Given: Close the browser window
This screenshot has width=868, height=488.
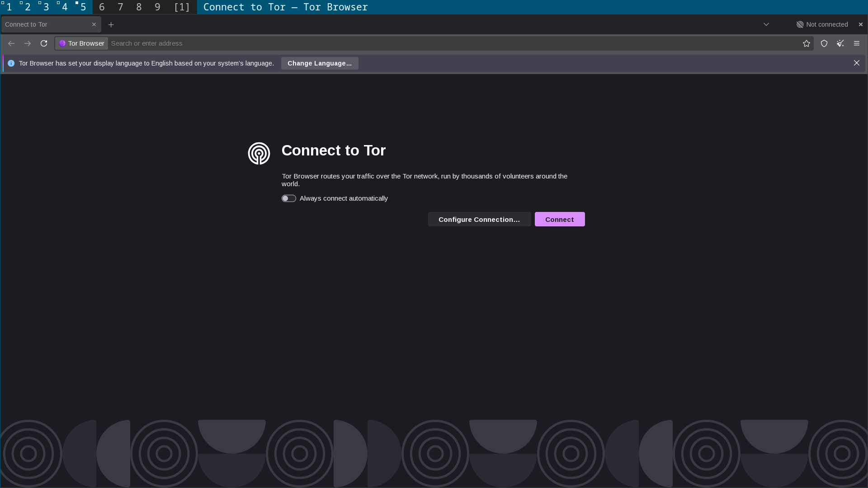Looking at the screenshot, I should click(861, 24).
